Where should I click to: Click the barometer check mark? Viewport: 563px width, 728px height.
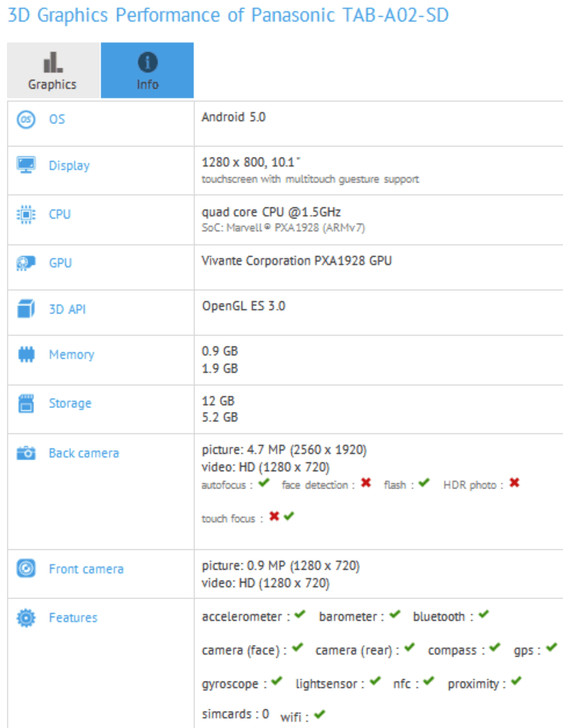pyautogui.click(x=395, y=614)
